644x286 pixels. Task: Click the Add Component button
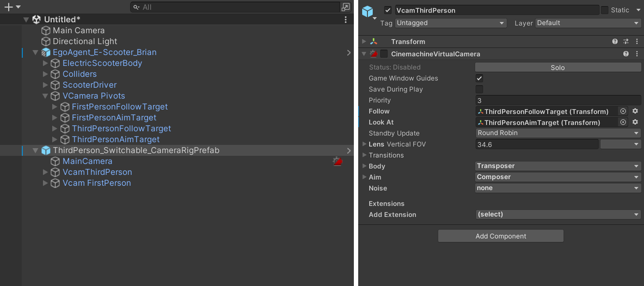501,236
